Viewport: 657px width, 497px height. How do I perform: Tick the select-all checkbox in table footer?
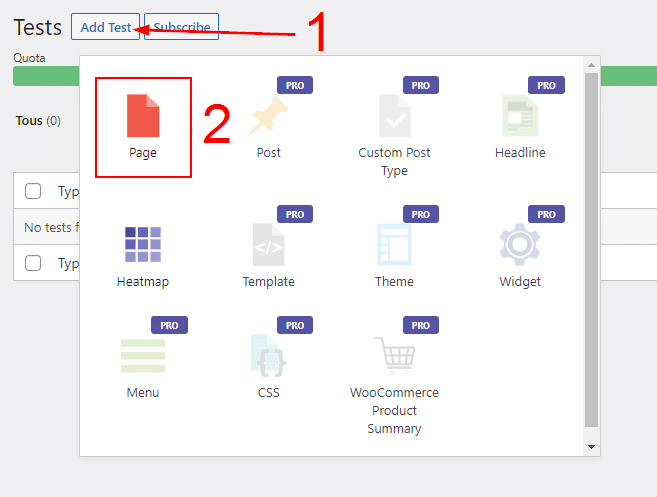[x=33, y=263]
